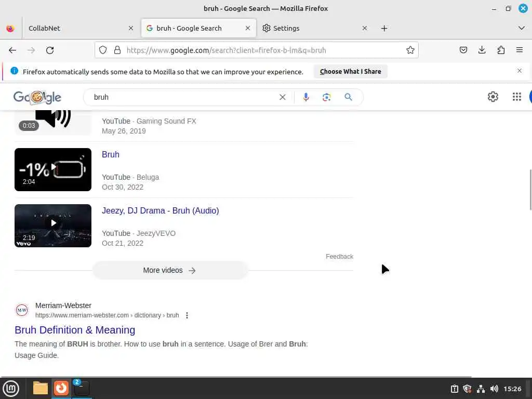The image size is (532, 399).
Task: Open Firefox View pinned icon
Action: click(10, 28)
